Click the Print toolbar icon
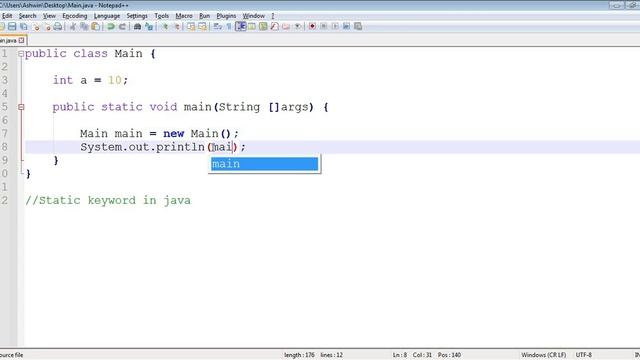 click(58, 27)
